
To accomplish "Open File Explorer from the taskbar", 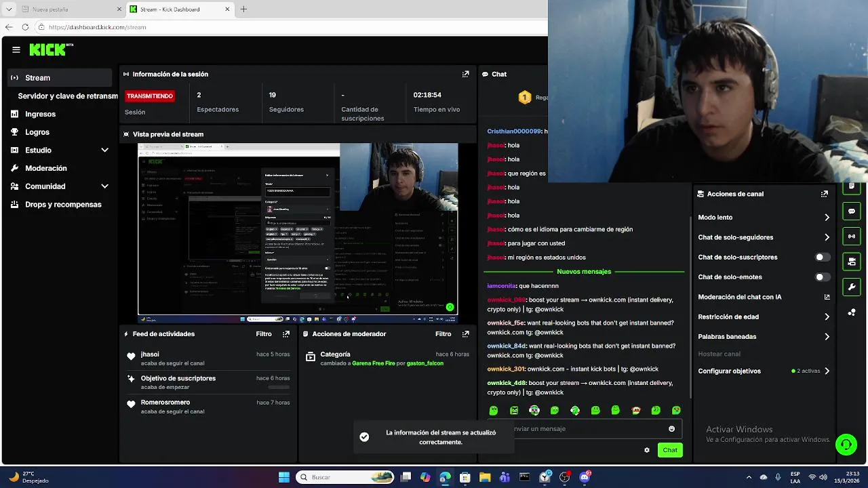I will tap(485, 477).
